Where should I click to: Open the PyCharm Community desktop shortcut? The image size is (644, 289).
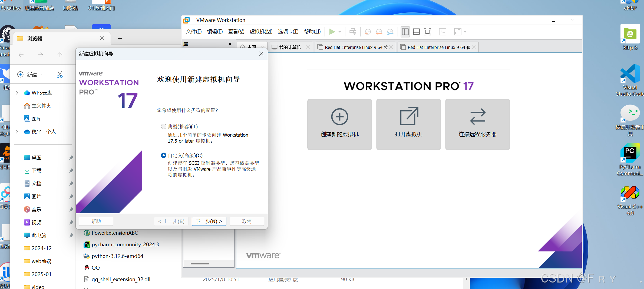(630, 159)
